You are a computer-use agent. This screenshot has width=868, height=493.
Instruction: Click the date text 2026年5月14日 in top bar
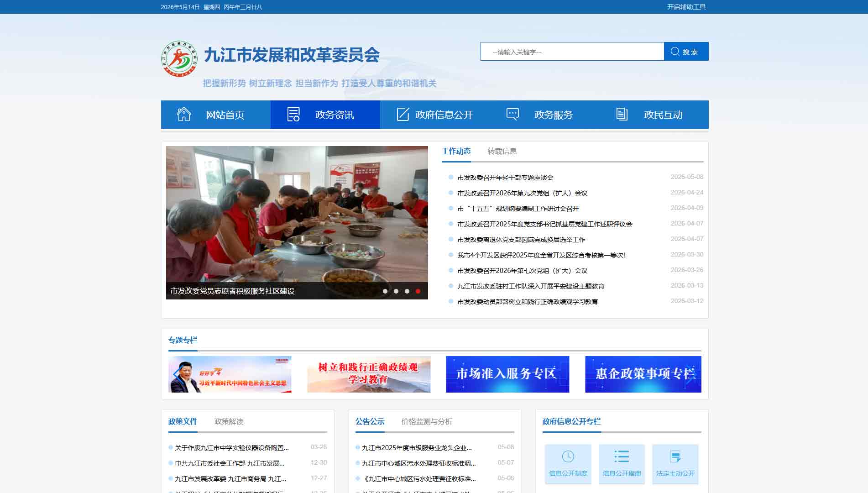coord(180,7)
